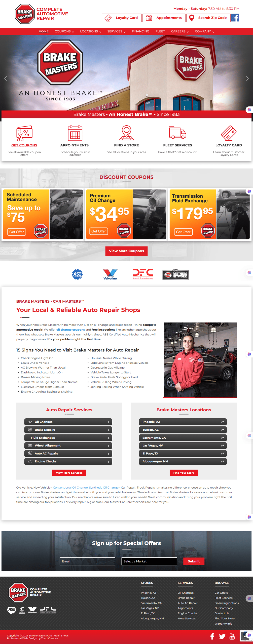Click the Partners Network logo
The width and height of the screenshot is (253, 644).
pyautogui.click(x=176, y=274)
